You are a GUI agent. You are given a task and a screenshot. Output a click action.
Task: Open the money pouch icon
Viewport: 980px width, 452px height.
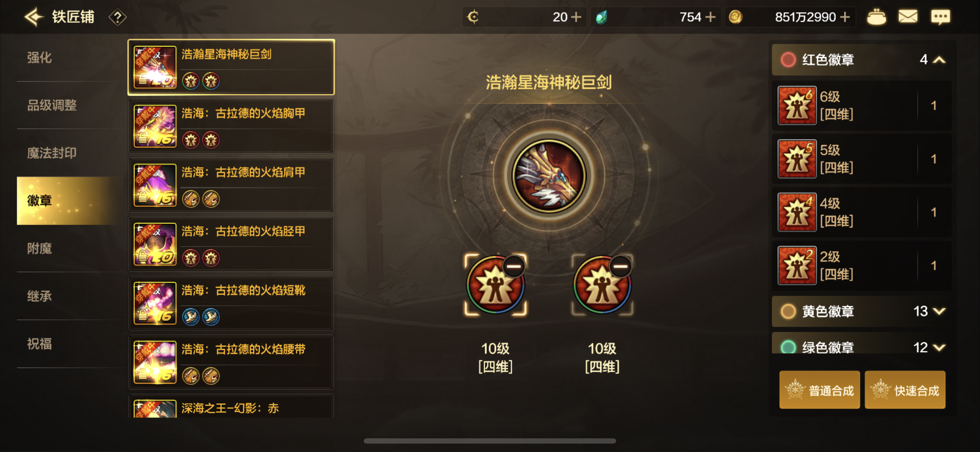pyautogui.click(x=876, y=17)
